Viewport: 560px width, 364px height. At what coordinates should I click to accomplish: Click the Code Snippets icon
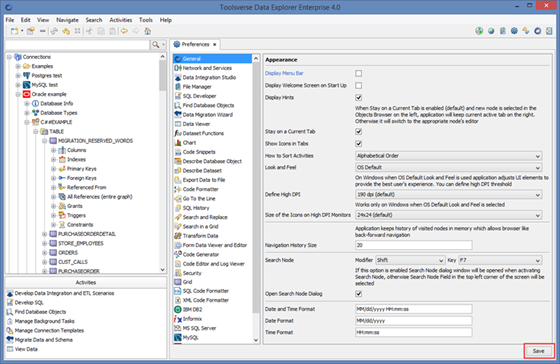pyautogui.click(x=178, y=152)
